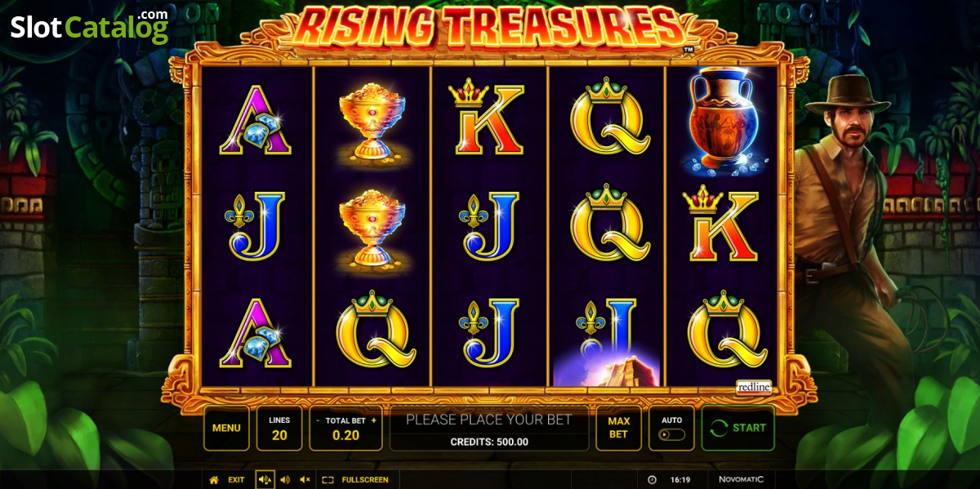980x489 pixels.
Task: Click the Max Bet button
Action: 618,428
